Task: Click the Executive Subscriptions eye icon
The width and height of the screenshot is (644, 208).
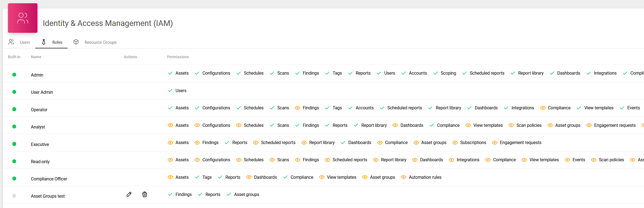Action: (x=455, y=143)
